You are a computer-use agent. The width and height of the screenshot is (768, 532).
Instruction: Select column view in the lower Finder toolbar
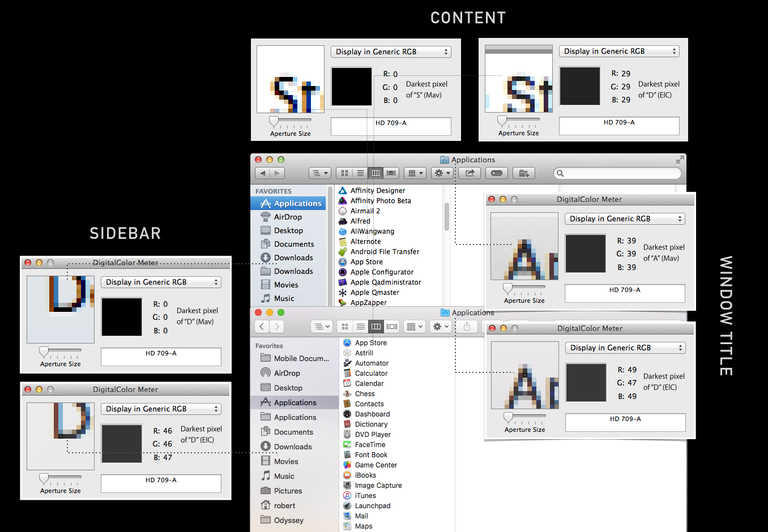click(x=376, y=327)
